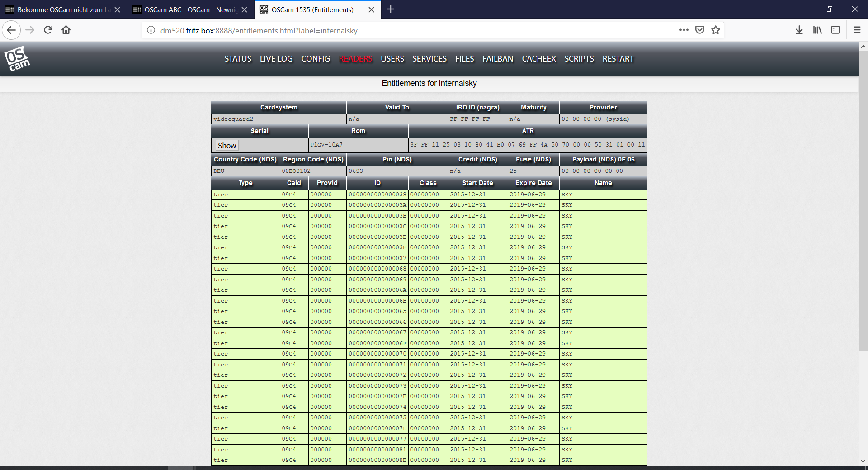Show site information for this address

point(151,30)
